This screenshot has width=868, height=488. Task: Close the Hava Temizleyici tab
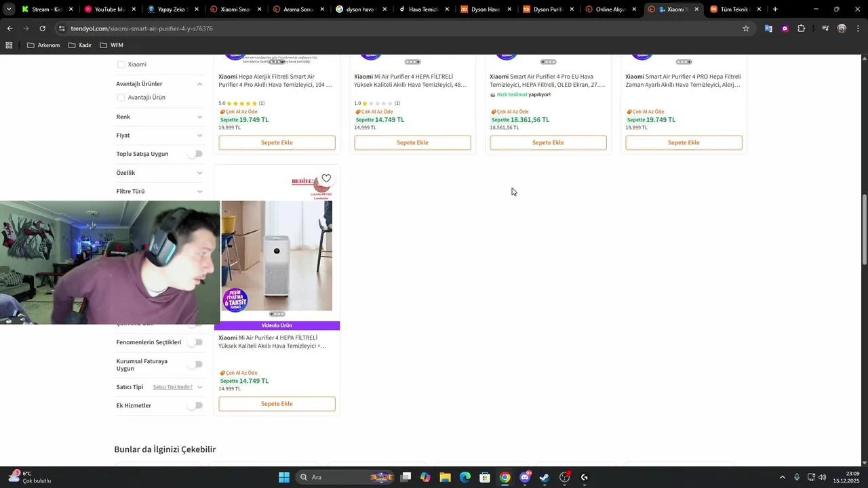(x=446, y=9)
